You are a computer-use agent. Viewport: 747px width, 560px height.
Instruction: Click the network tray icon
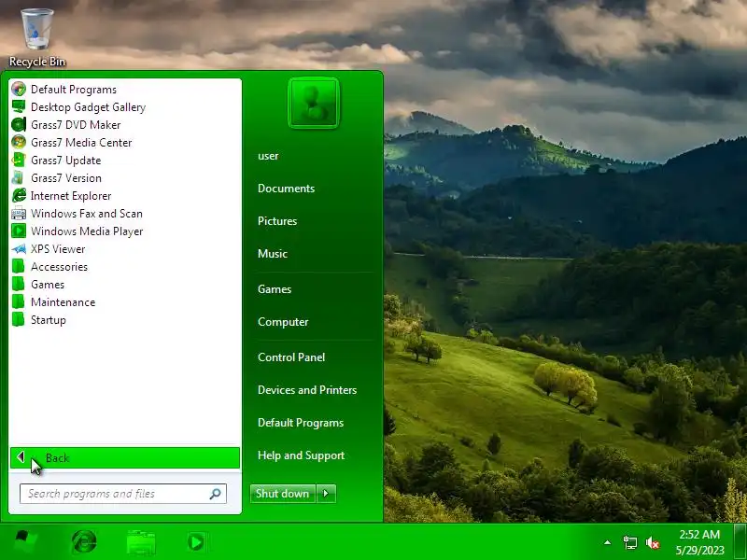pos(629,542)
